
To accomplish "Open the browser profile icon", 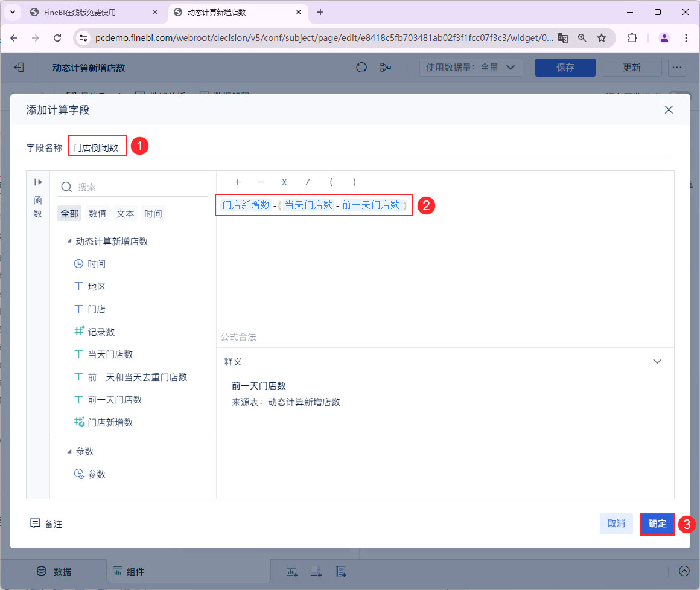I will point(664,38).
